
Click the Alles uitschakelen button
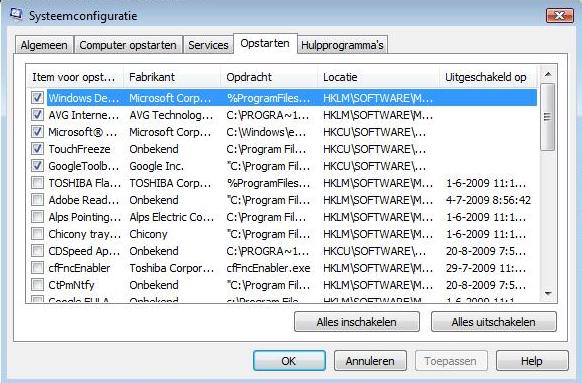click(x=494, y=322)
